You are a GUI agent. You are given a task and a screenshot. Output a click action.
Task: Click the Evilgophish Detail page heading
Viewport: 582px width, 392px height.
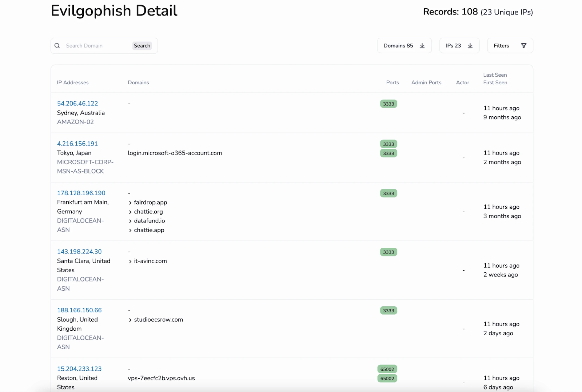coord(114,11)
